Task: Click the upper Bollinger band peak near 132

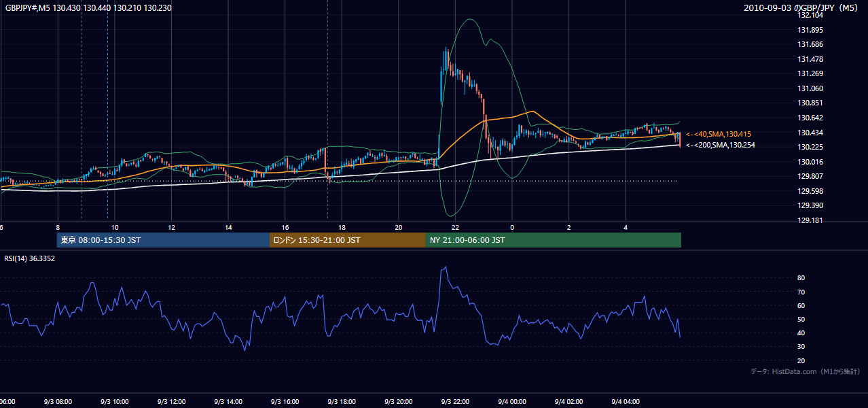Action: [x=470, y=19]
